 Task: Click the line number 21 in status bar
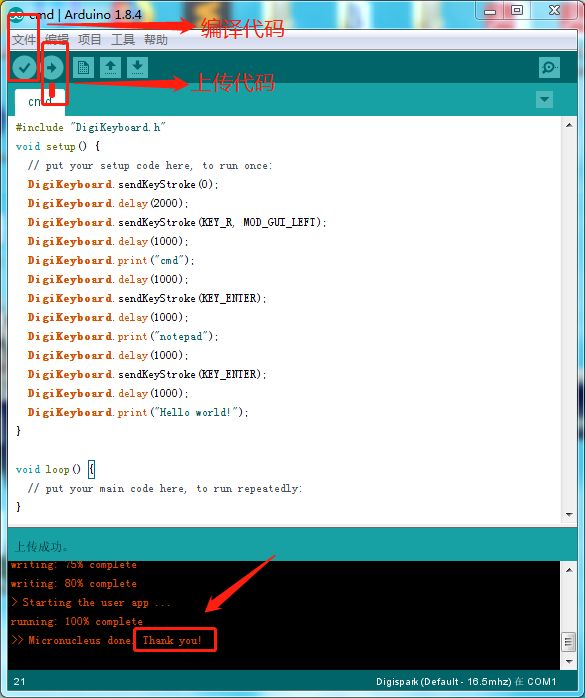[x=20, y=682]
